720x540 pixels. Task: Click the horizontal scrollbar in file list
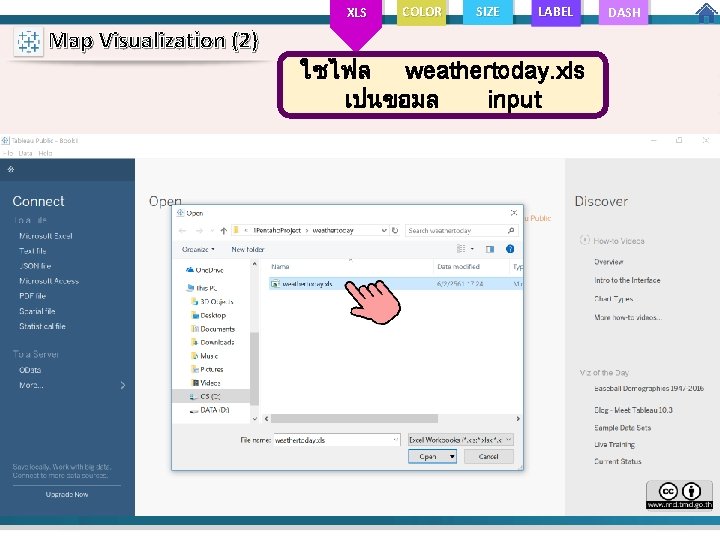(x=354, y=419)
